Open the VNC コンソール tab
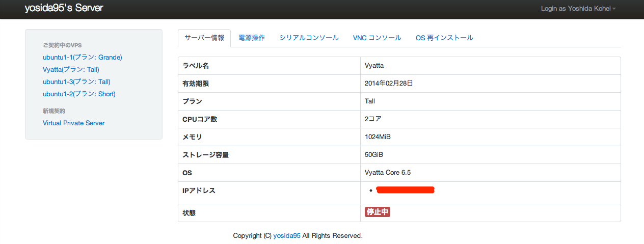 pos(377,38)
